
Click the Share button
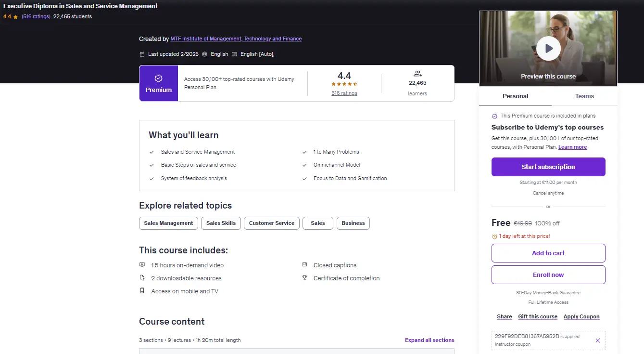click(x=505, y=317)
